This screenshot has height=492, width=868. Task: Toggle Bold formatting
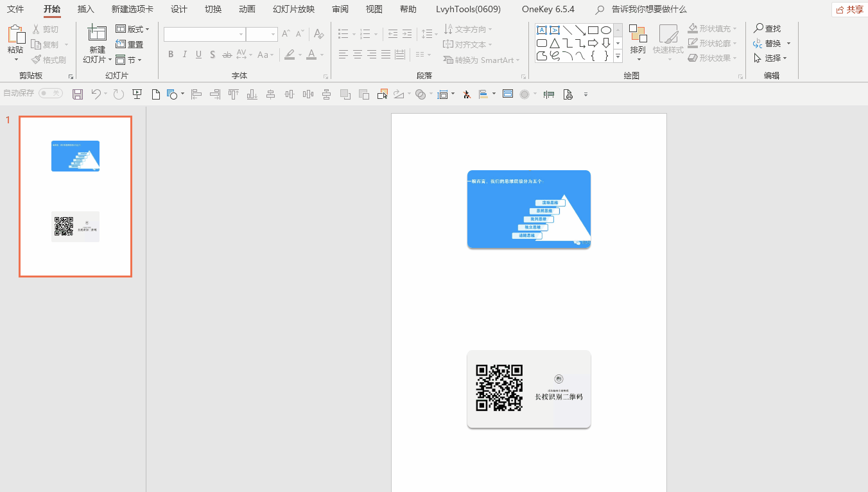(x=171, y=55)
